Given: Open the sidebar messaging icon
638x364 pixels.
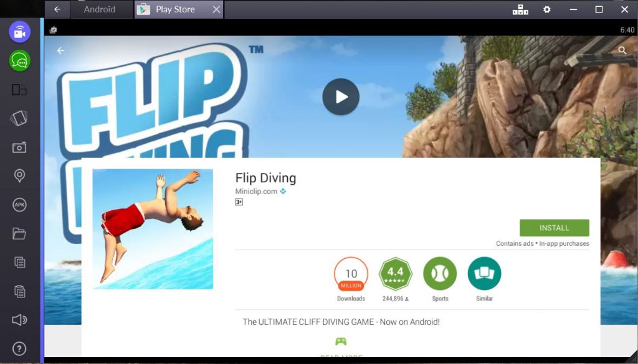Looking at the screenshot, I should (19, 62).
